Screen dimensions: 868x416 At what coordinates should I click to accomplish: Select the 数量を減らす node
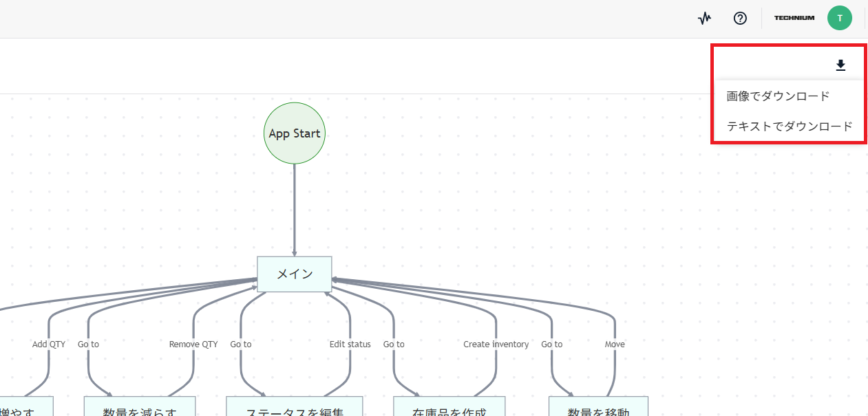click(x=140, y=407)
